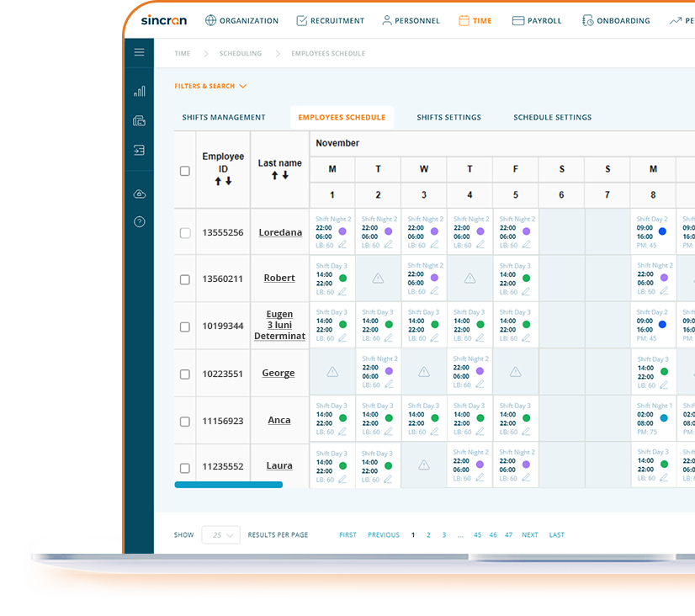
Task: Go to the Next results page
Action: click(x=529, y=535)
